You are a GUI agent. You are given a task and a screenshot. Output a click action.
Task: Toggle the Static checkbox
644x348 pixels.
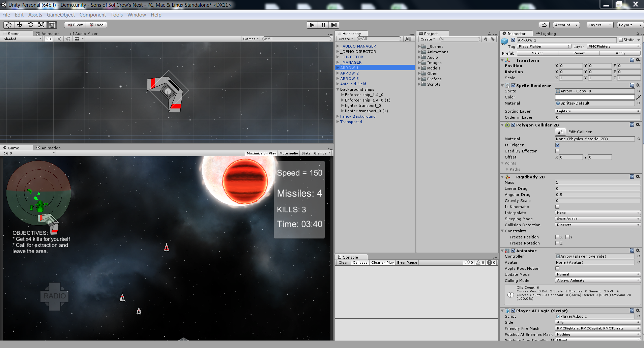[x=621, y=40]
